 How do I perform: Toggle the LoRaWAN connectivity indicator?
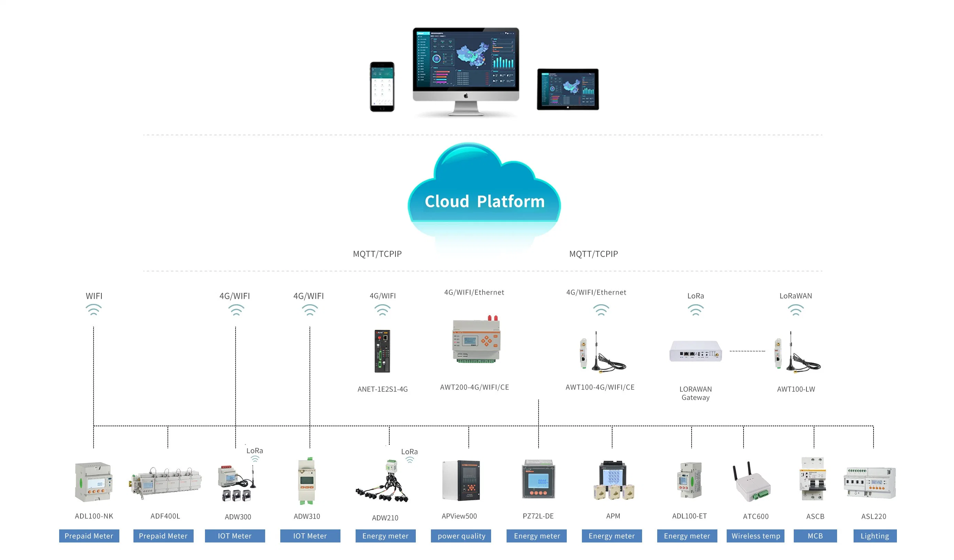(x=796, y=309)
